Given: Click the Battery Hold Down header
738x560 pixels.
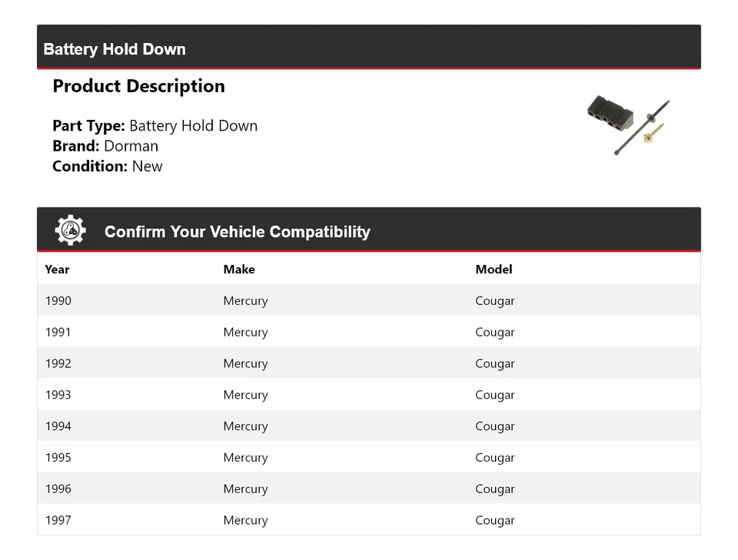Looking at the screenshot, I should tap(115, 49).
